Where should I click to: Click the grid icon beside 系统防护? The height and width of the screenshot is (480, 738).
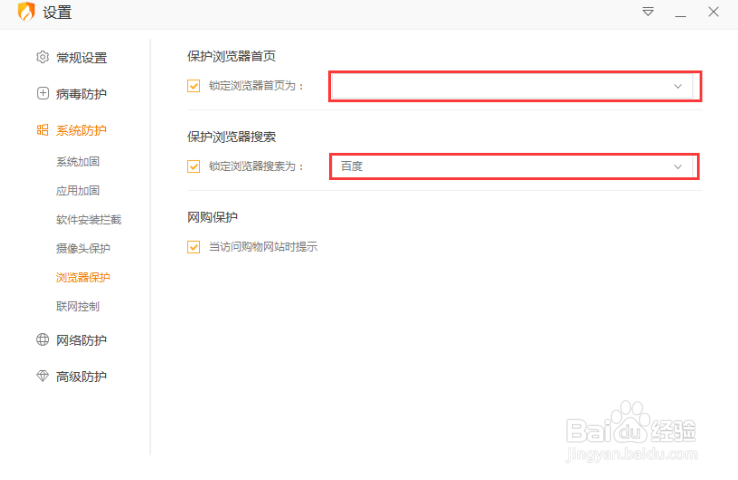[42, 130]
